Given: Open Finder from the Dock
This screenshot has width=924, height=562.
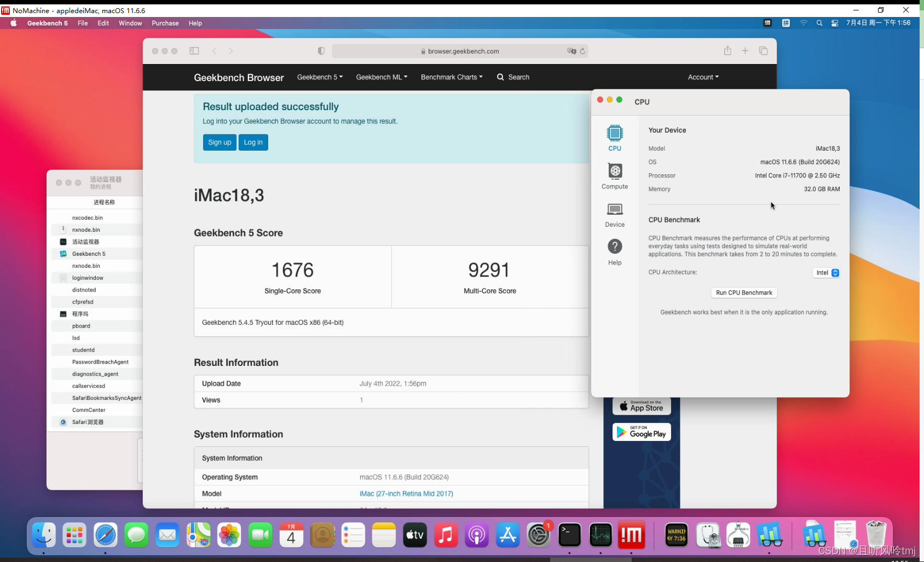Looking at the screenshot, I should coord(44,535).
